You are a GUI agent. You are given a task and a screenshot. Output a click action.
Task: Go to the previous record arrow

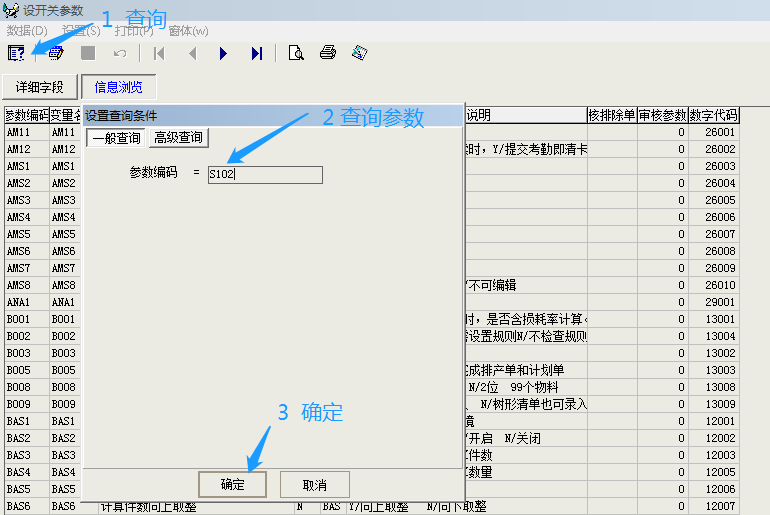192,53
